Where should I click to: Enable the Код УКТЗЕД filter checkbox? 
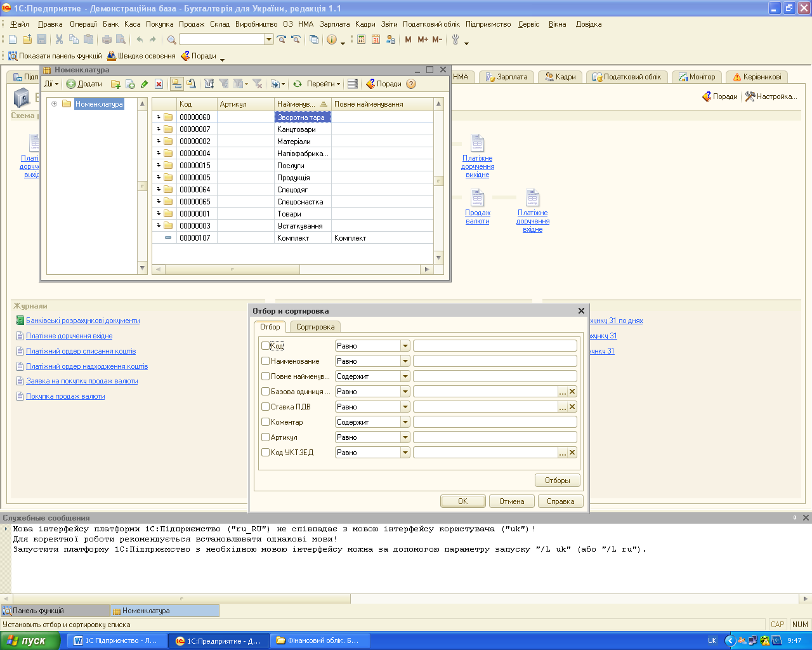point(266,453)
